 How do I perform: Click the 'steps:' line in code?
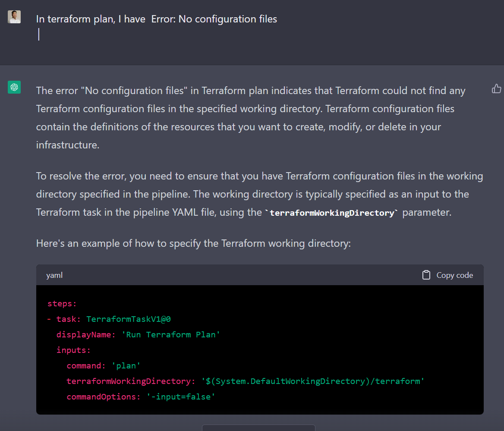[x=62, y=304]
